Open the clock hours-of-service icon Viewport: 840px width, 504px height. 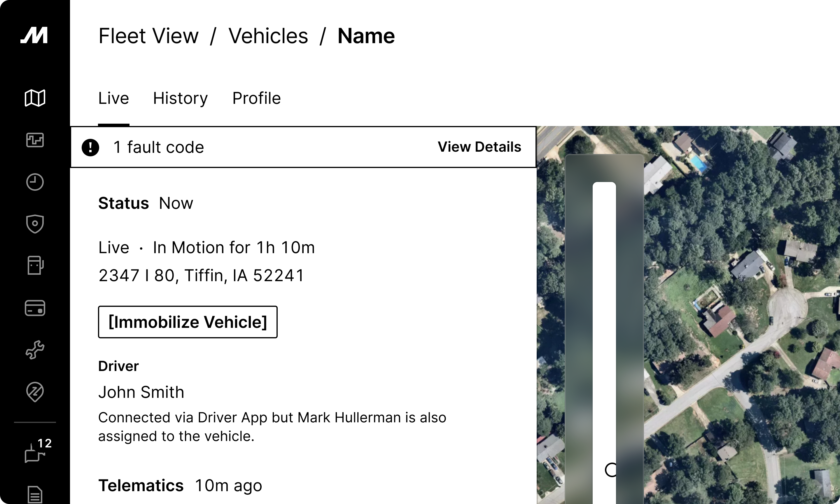tap(35, 182)
